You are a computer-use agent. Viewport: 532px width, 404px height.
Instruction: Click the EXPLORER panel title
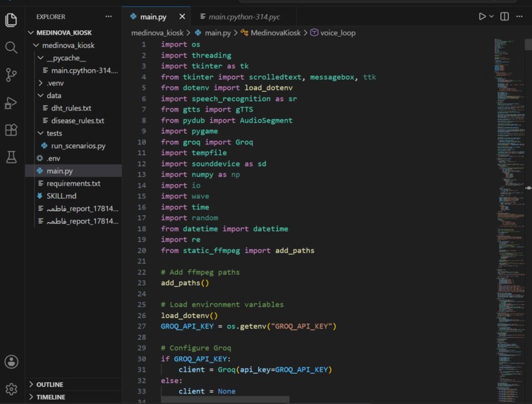tap(51, 17)
